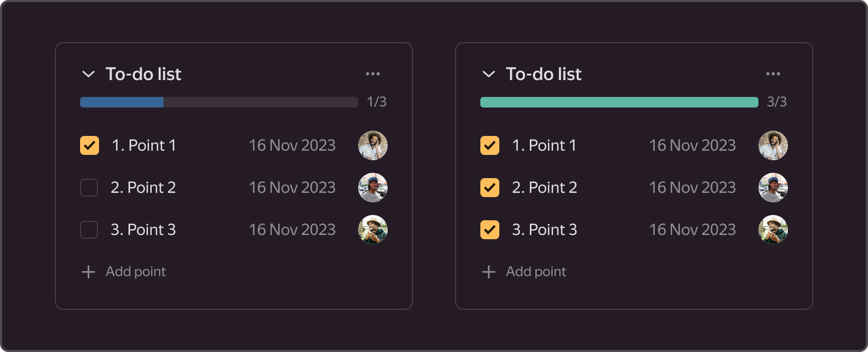Click the green 3/3 progress bar
Image resolution: width=868 pixels, height=352 pixels.
coord(619,102)
